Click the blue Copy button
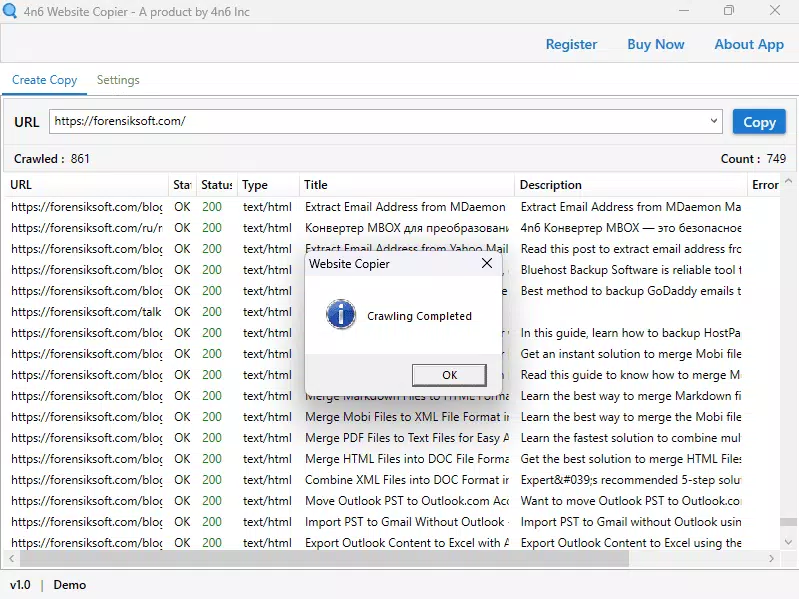 (759, 122)
